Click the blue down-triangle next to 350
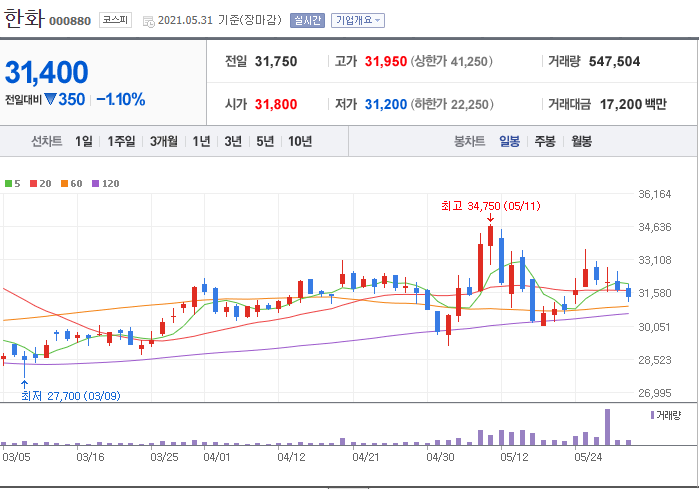Viewport: 699px width, 489px height. point(50,99)
